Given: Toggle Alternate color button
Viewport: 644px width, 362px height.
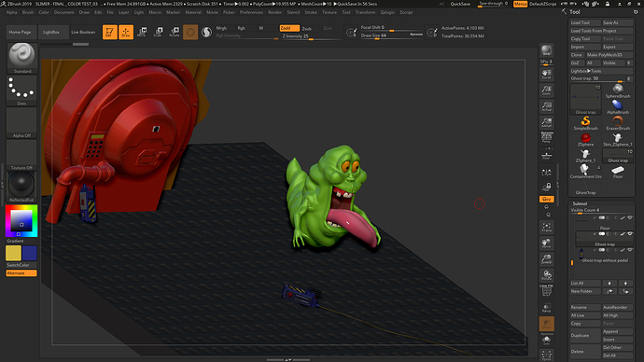Looking at the screenshot, I should point(21,273).
